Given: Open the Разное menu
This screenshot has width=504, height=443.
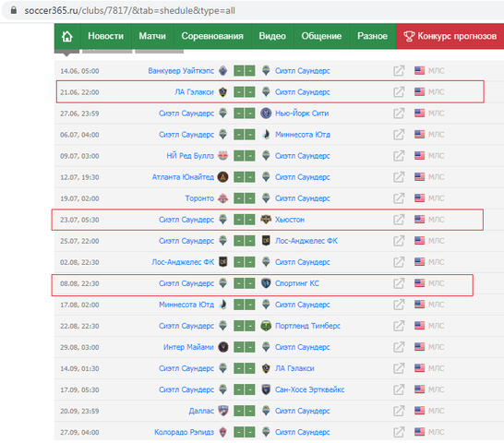Looking at the screenshot, I should point(372,36).
